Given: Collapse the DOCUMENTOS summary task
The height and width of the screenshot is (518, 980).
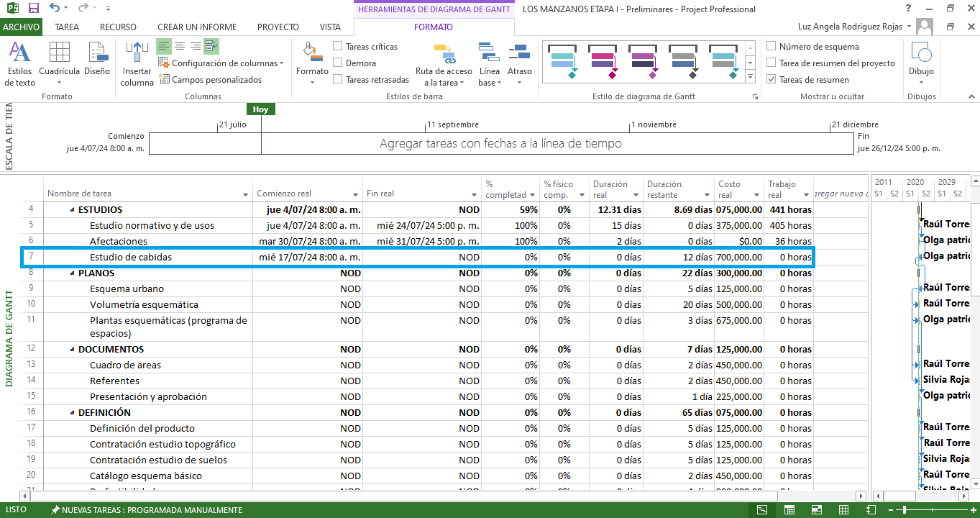Looking at the screenshot, I should click(72, 350).
